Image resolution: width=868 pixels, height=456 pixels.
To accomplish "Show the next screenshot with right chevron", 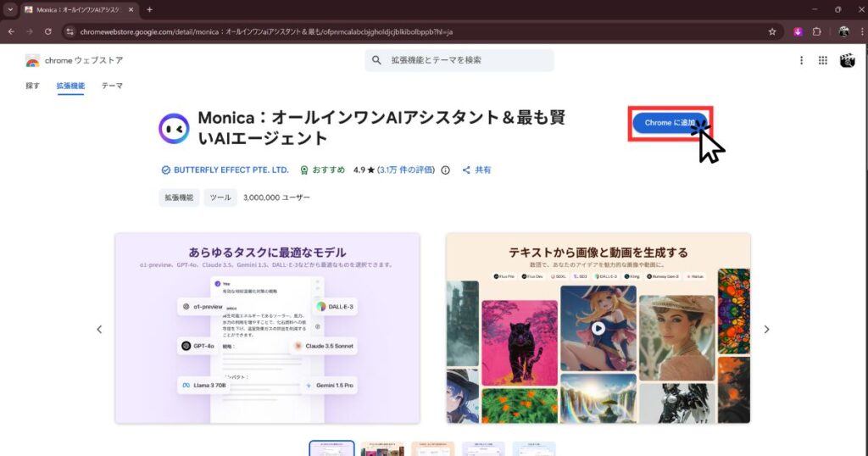I will [x=766, y=329].
